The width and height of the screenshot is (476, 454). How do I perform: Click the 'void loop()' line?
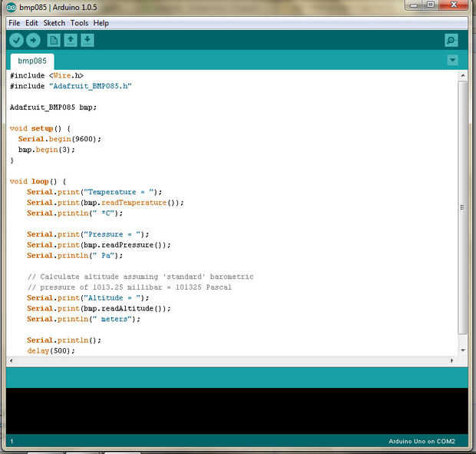click(38, 181)
